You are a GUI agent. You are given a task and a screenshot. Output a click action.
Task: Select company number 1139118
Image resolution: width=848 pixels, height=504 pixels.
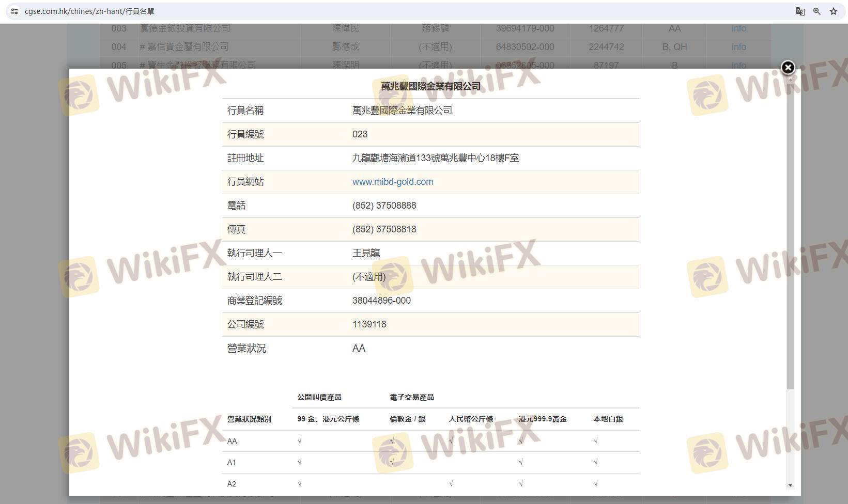369,324
